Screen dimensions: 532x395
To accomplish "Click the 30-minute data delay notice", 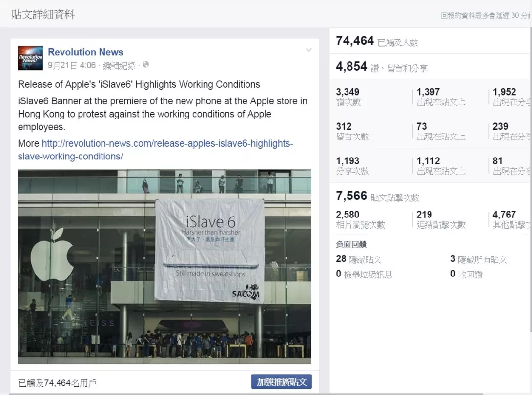I will 486,15.
